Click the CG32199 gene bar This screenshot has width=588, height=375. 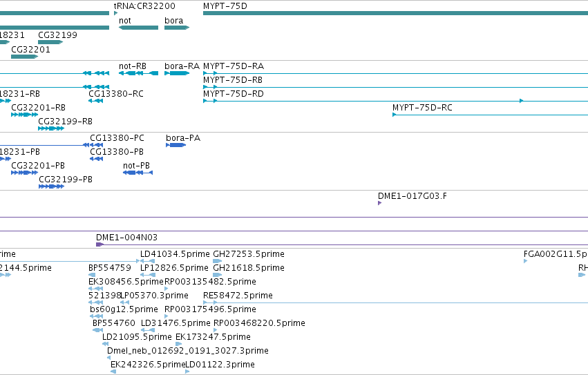(50, 42)
